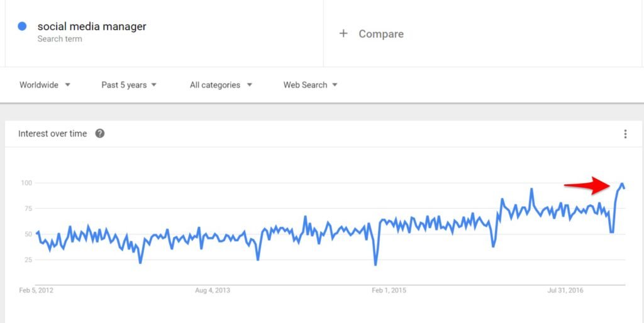
Task: Select the Jul 31, 2016 axis label
Action: coord(565,290)
